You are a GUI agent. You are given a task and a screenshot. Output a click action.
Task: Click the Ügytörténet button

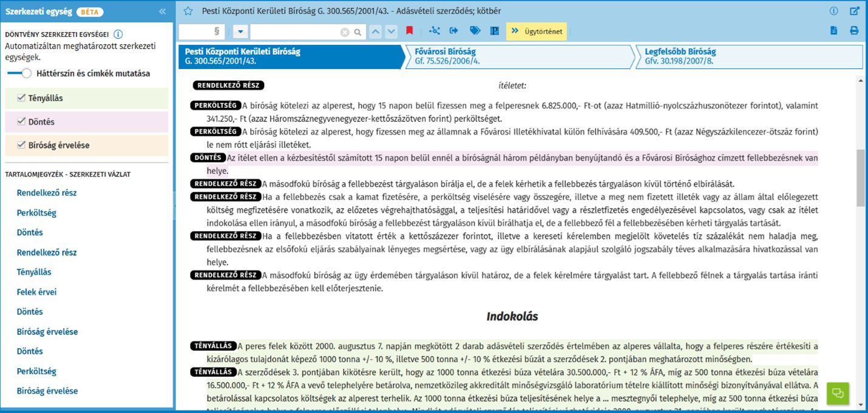537,32
